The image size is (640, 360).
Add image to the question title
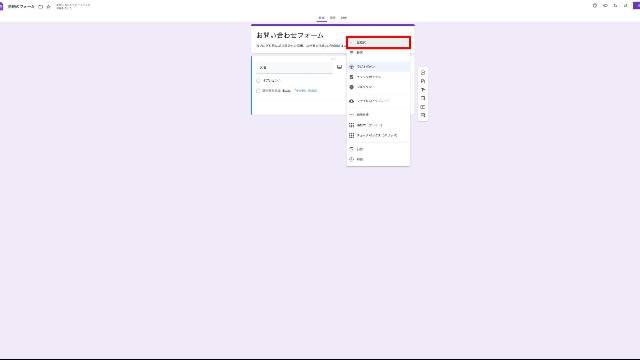(339, 67)
